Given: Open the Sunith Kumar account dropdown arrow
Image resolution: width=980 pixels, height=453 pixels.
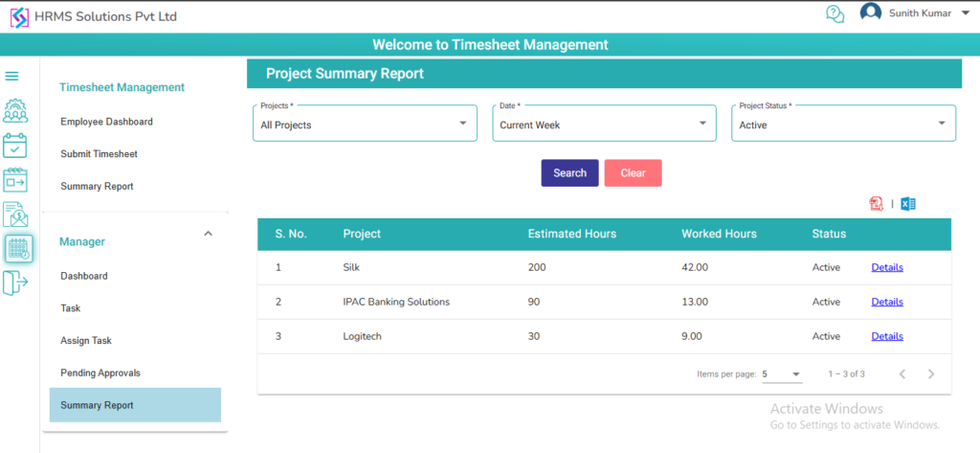Looking at the screenshot, I should [x=964, y=13].
